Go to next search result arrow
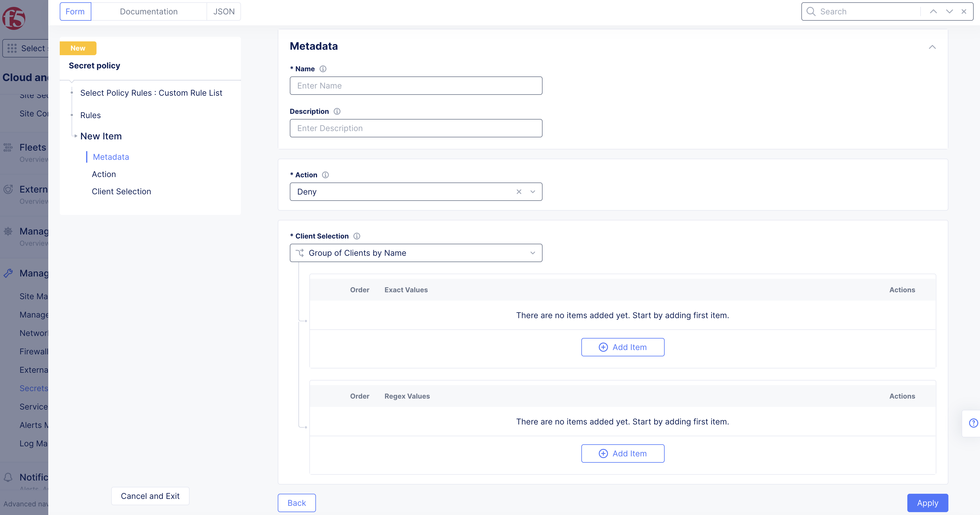Screen dimensions: 980x515 [x=949, y=11]
